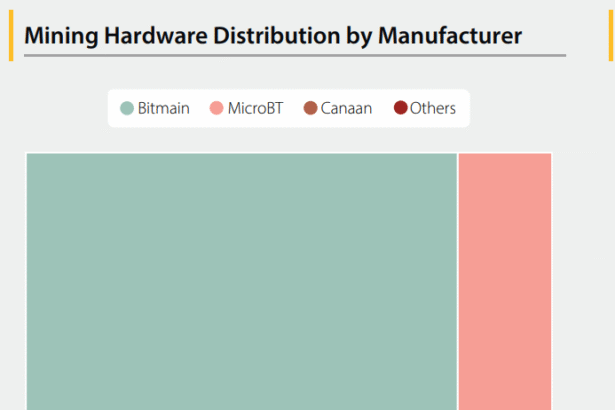Image resolution: width=615 pixels, height=410 pixels.
Task: Hide the Others series via its legend label
Action: tap(432, 108)
